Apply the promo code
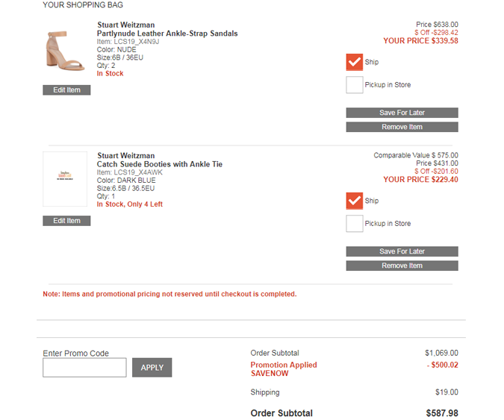The height and width of the screenshot is (420, 504). pyautogui.click(x=152, y=368)
